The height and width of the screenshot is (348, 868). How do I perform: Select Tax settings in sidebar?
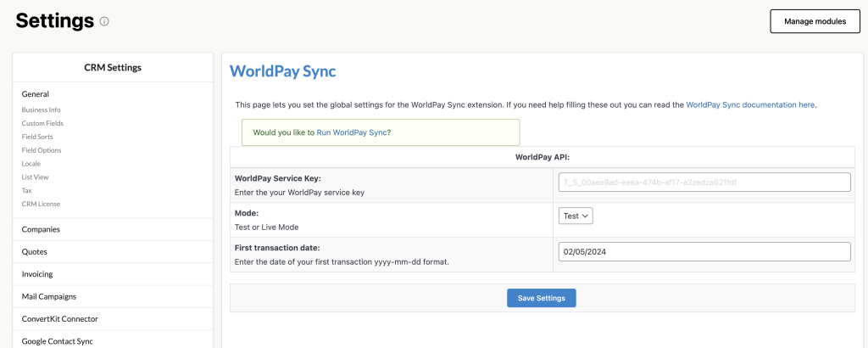26,190
